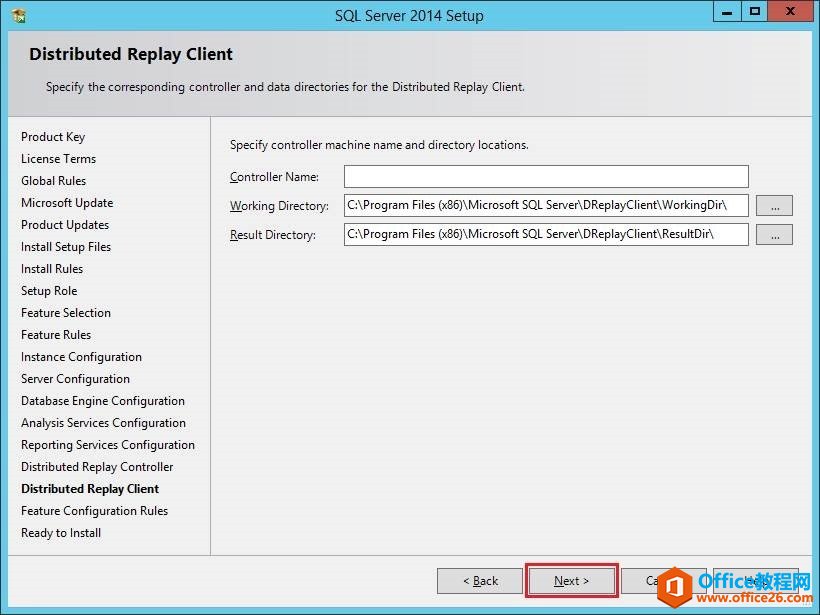This screenshot has height=615, width=820.
Task: Click Instance Configuration step
Action: pos(82,357)
